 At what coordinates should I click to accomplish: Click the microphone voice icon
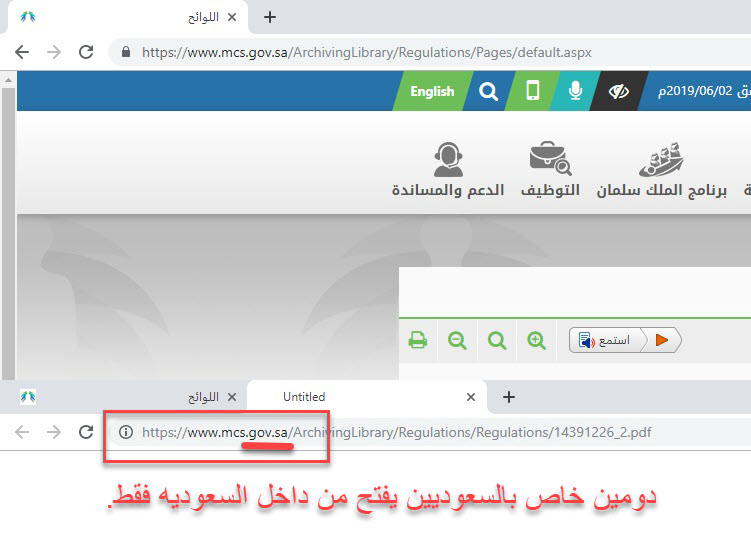[575, 91]
